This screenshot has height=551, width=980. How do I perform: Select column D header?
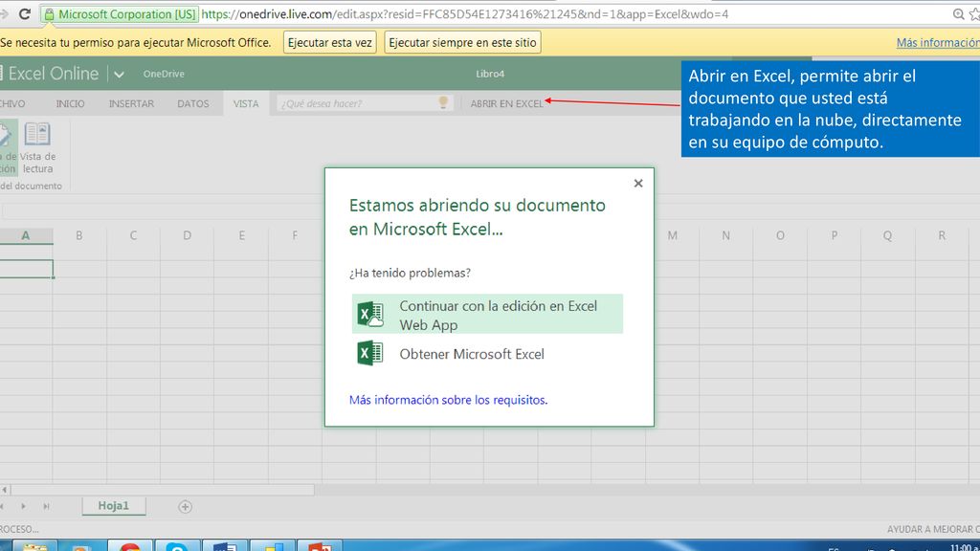click(187, 235)
